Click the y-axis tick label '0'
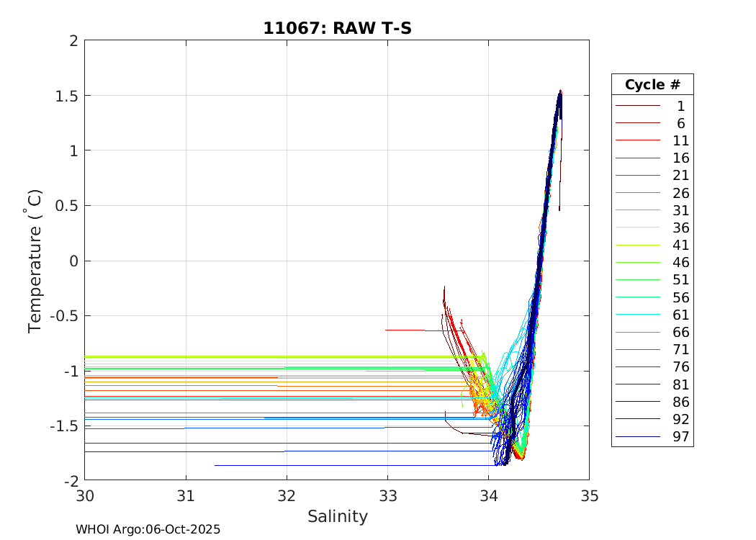The width and height of the screenshot is (756, 540). click(73, 261)
